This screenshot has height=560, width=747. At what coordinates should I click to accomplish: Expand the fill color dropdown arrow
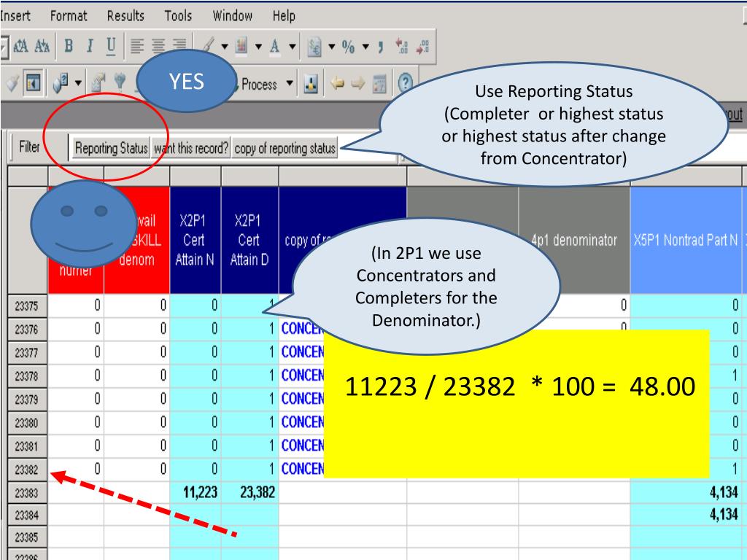click(258, 47)
